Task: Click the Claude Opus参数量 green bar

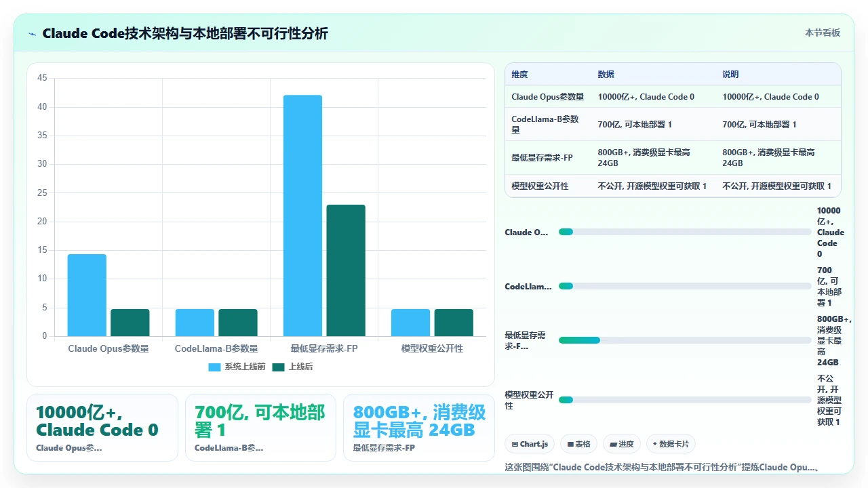Action: [x=130, y=323]
